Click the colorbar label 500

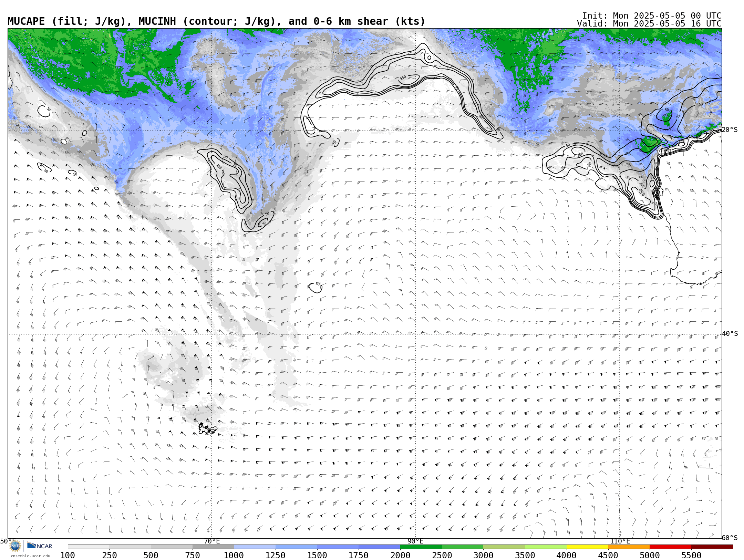point(151,556)
